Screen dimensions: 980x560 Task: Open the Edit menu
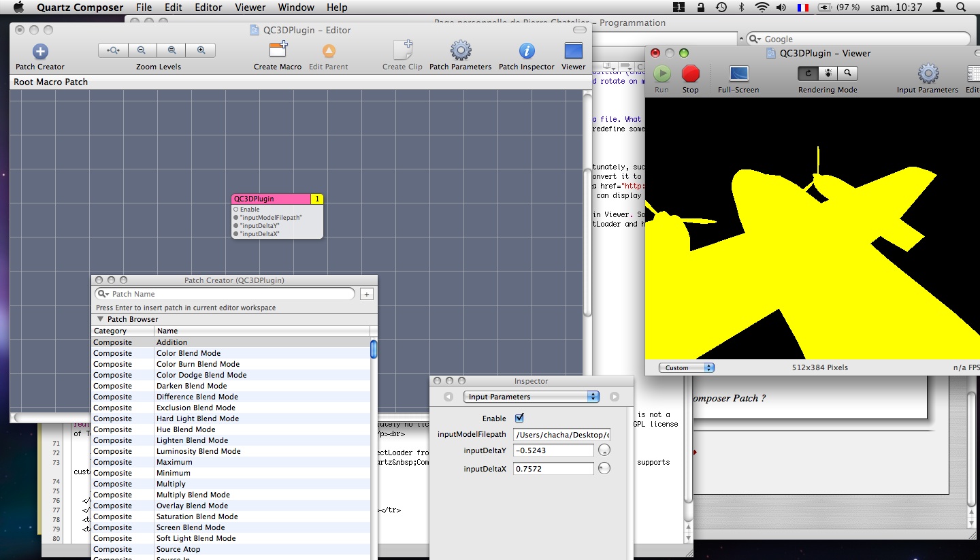(174, 7)
